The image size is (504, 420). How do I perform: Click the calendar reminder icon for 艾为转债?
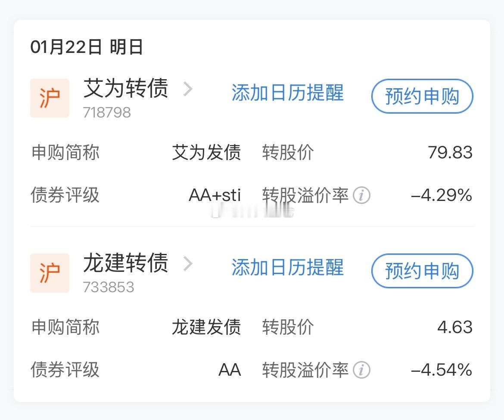(287, 93)
